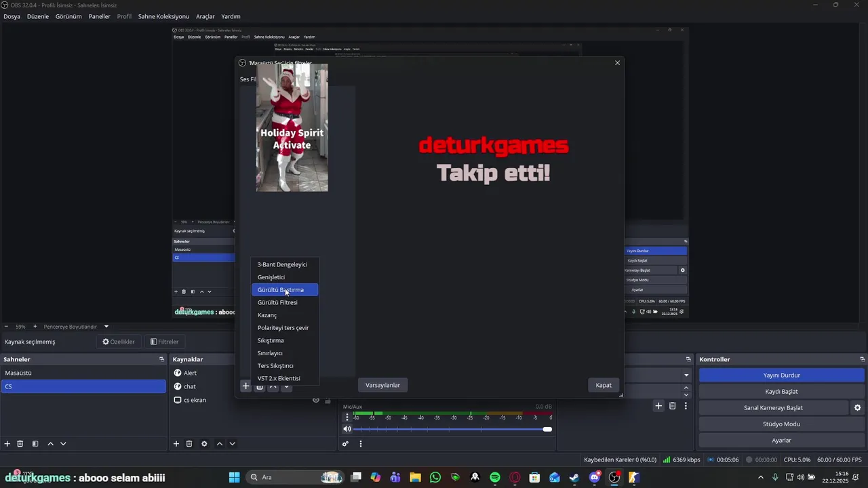
Task: Click Varsayılanlar in filters dialog
Action: [x=382, y=385]
